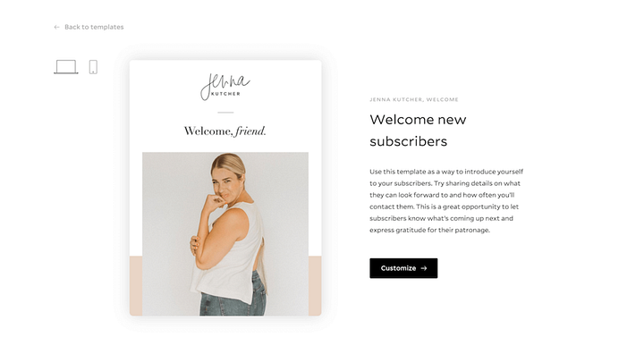The height and width of the screenshot is (337, 644).
Task: Select the Welcome new subscribers title
Action: point(418,131)
